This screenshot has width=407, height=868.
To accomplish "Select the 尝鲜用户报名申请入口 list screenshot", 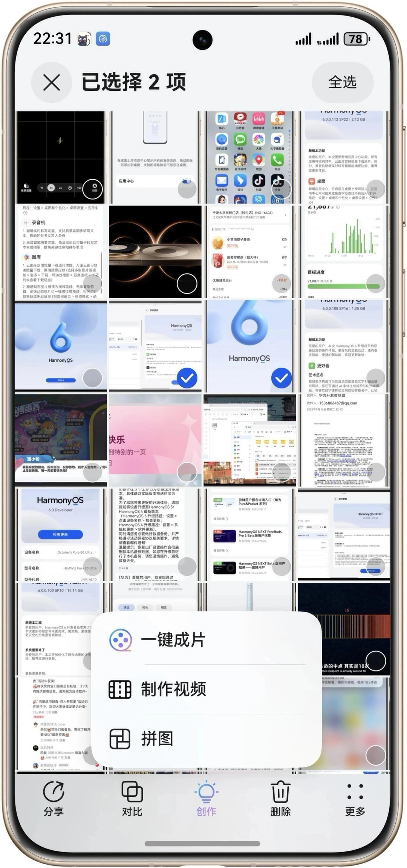I will (x=282, y=566).
